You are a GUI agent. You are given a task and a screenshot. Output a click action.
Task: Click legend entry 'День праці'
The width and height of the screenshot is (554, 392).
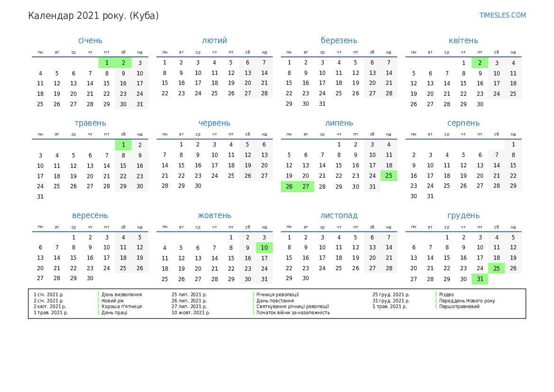tap(114, 312)
